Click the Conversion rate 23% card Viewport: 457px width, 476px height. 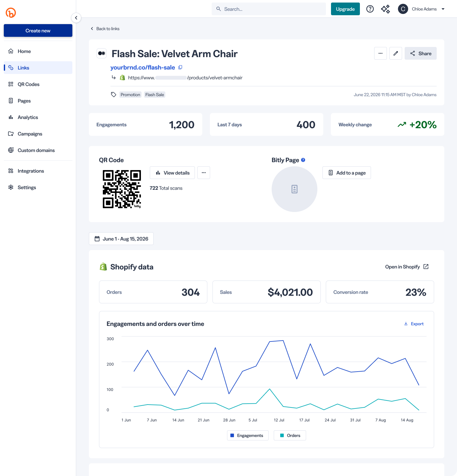point(380,292)
